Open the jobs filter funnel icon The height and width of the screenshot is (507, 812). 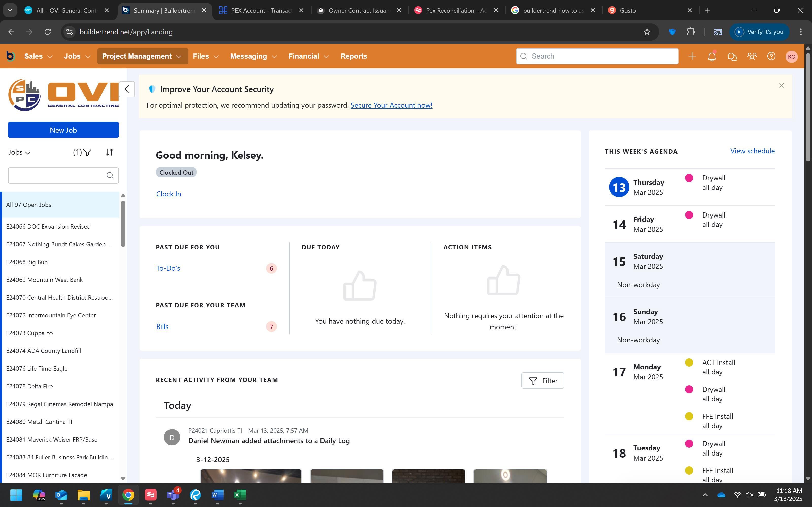point(87,153)
